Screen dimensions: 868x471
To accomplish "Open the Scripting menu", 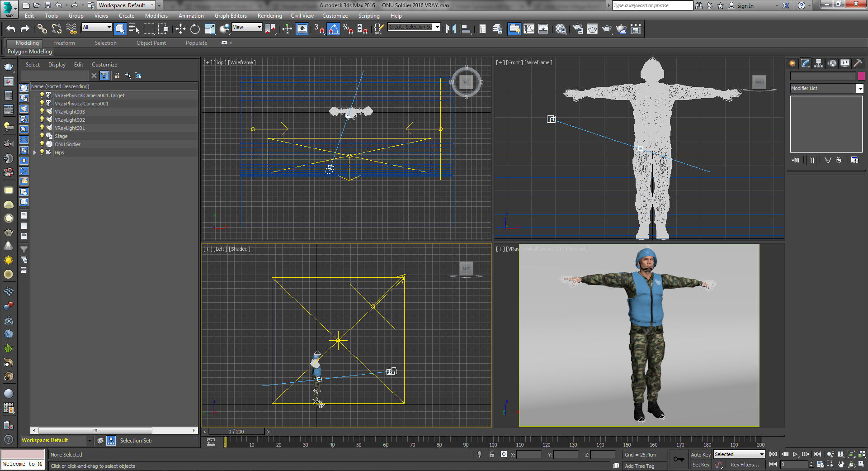I will coord(369,16).
